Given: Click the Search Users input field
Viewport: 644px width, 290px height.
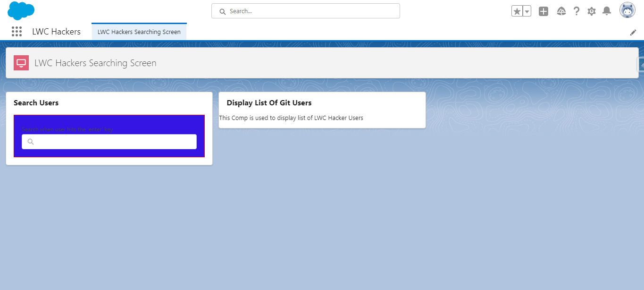Looking at the screenshot, I should [109, 142].
